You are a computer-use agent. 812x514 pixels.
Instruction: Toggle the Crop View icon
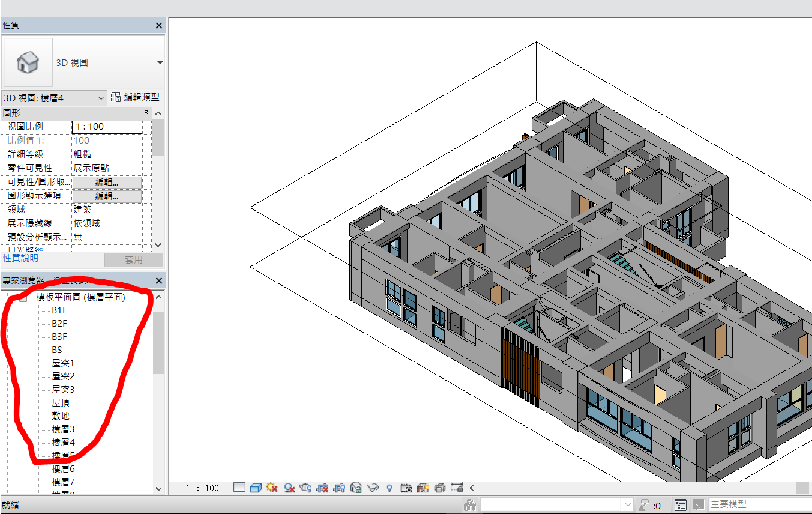(x=323, y=488)
